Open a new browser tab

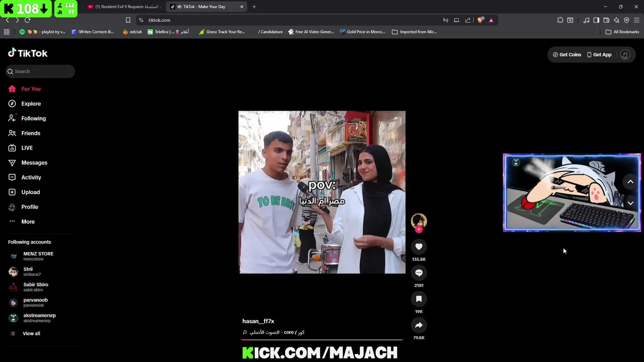point(254,7)
